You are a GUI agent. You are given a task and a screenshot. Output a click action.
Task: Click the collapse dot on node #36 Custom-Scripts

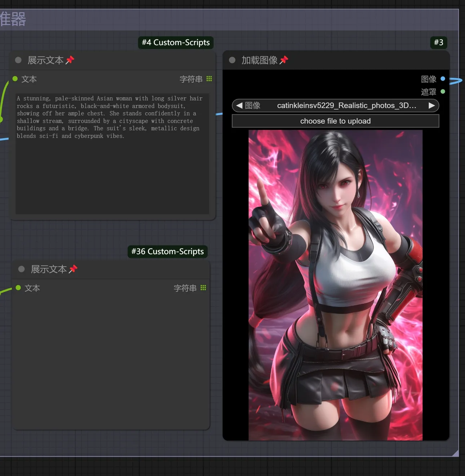pos(22,269)
